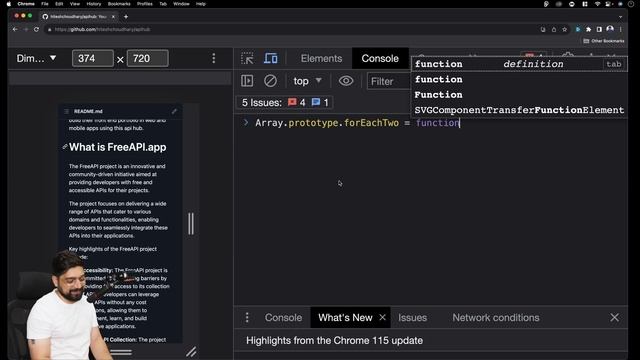This screenshot has height=360, width=640.
Task: Open the top execution context dropdown
Action: click(x=307, y=81)
